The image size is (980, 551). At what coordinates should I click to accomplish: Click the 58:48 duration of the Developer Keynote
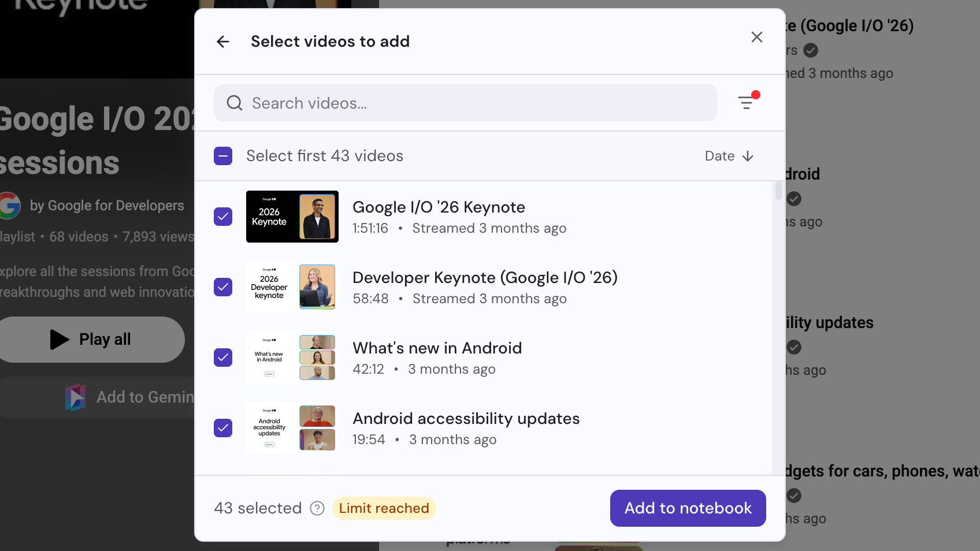tap(370, 299)
